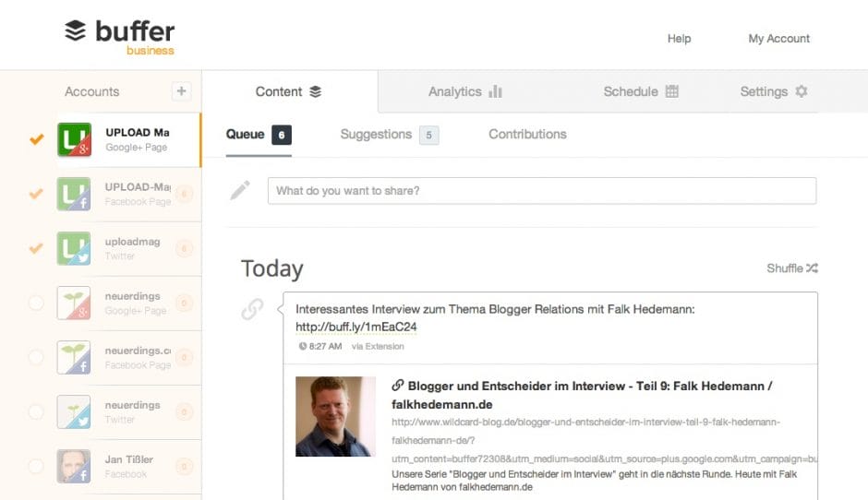Viewport: 868px width, 500px height.
Task: Enable the neuerdings Google+ Page account
Action: [36, 303]
